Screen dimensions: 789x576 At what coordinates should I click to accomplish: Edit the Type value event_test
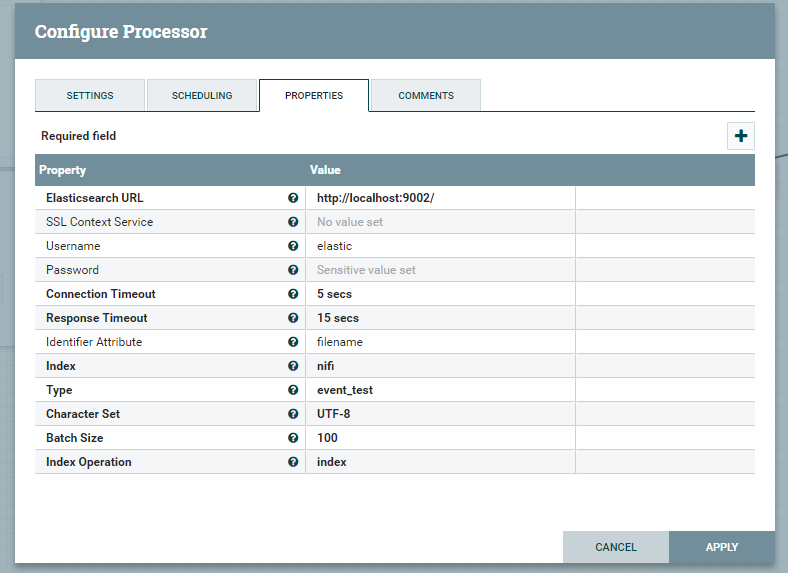pos(440,390)
